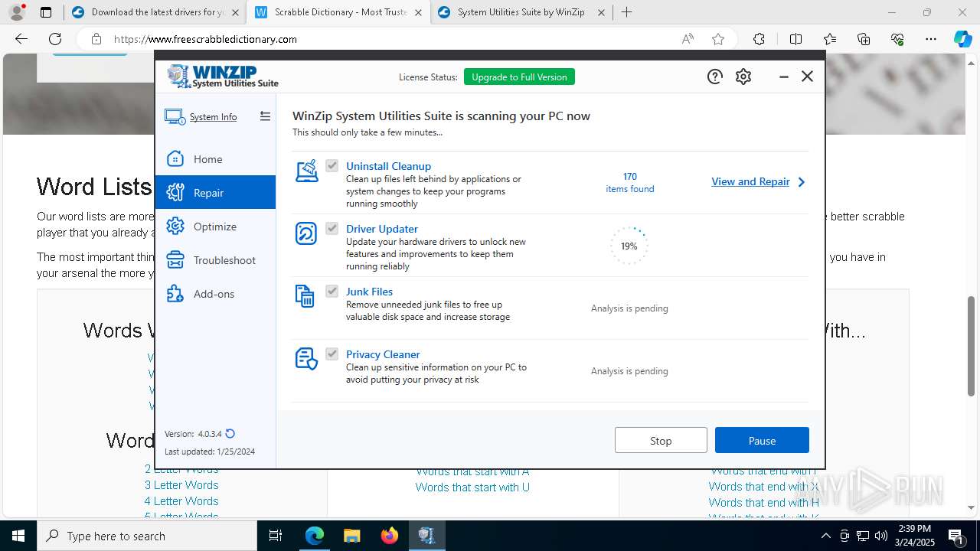
Task: Open the Edge tab actions menu
Action: (46, 12)
